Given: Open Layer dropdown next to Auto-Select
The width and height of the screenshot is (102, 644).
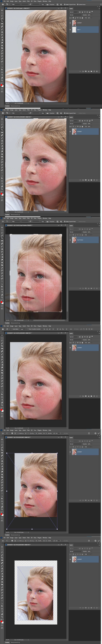Looking at the screenshot, I should click(23, 329).
